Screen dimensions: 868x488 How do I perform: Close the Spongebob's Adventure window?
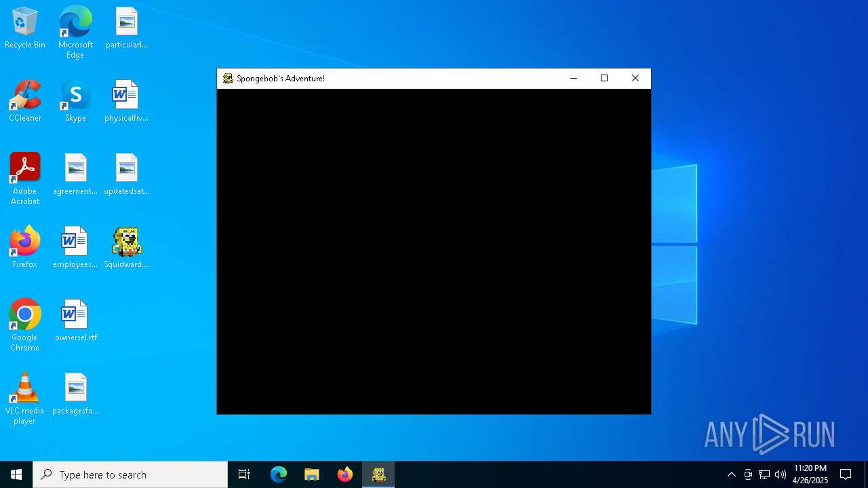pyautogui.click(x=635, y=79)
